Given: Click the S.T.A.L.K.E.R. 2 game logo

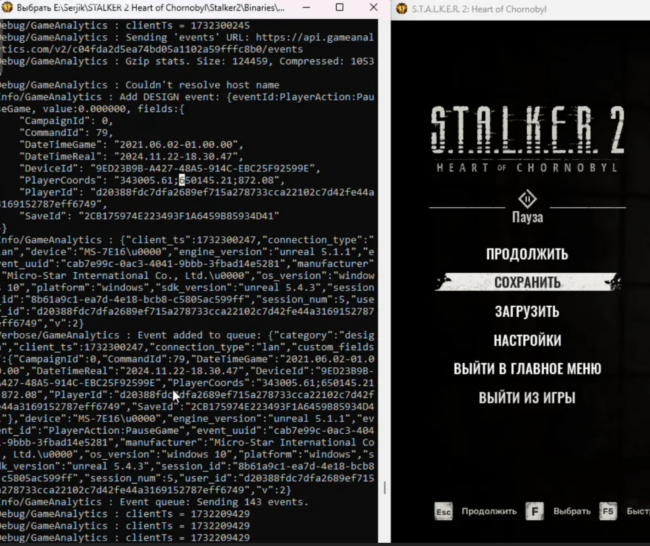Looking at the screenshot, I should click(526, 135).
